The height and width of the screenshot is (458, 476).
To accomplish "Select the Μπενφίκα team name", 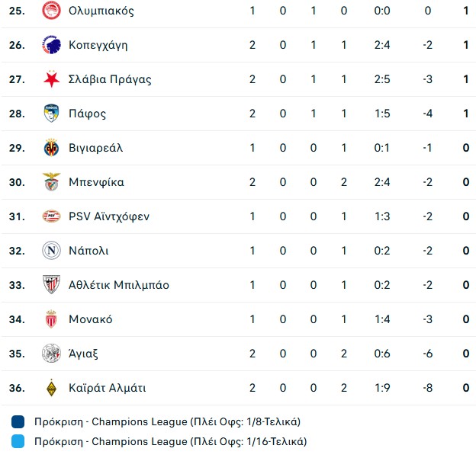I will tap(96, 182).
